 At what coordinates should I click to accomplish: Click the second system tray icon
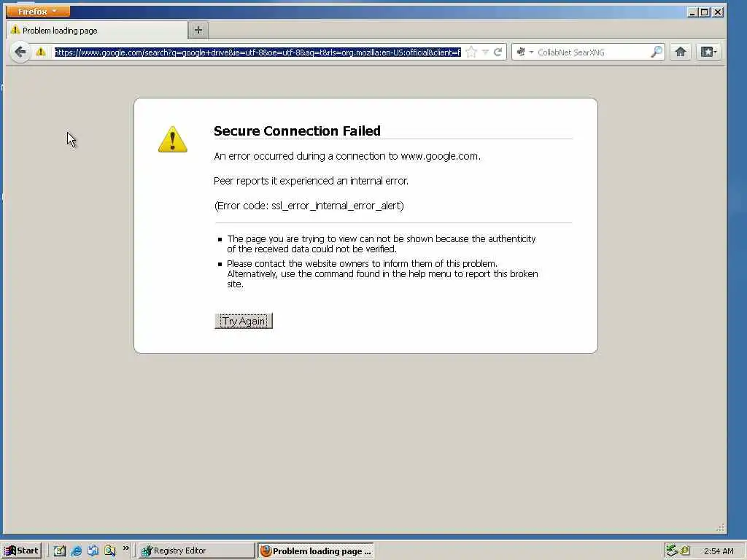684,551
